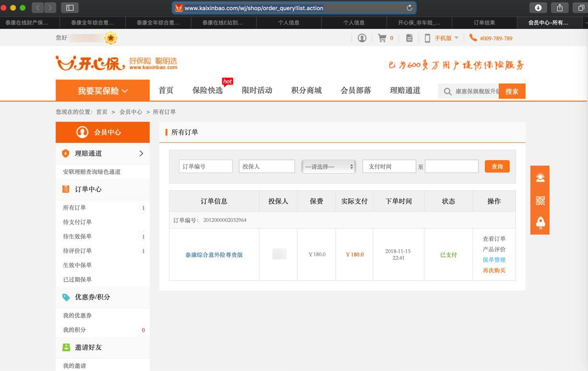Open 安联理赔查询绿色通道 in the sidebar
This screenshot has height=371, width=588.
92,172
